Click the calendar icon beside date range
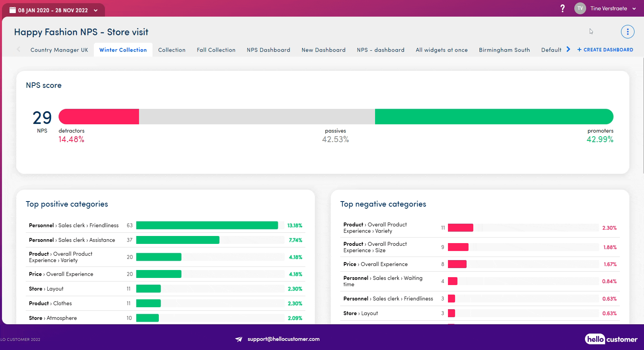 (x=13, y=10)
